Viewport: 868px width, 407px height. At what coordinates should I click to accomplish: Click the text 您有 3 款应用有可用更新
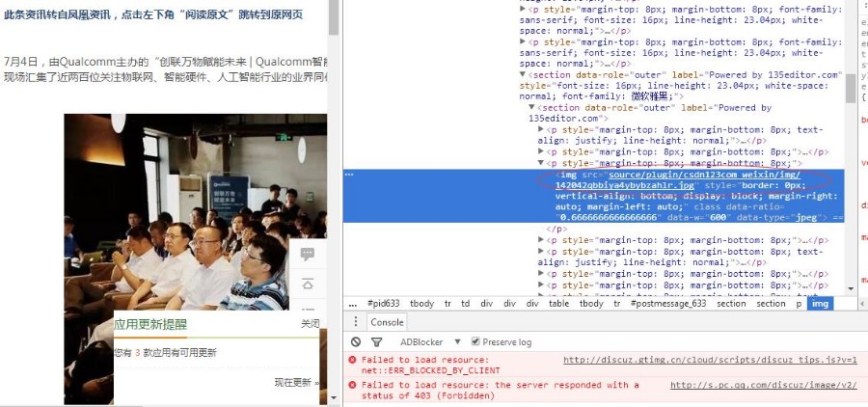tap(166, 353)
